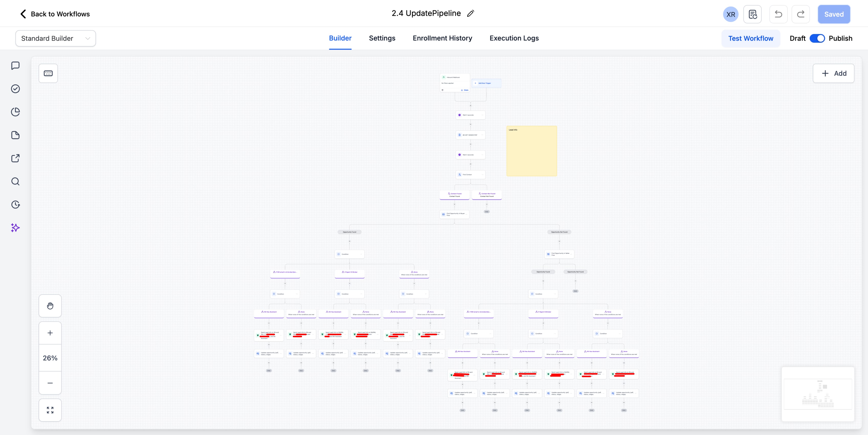Switch to the Builder tab

coord(340,38)
